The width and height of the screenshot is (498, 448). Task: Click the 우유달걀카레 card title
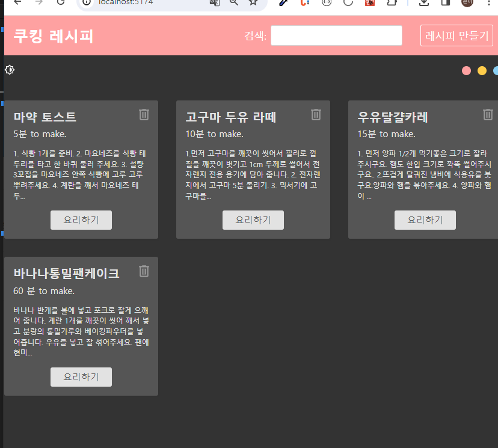[x=393, y=117]
